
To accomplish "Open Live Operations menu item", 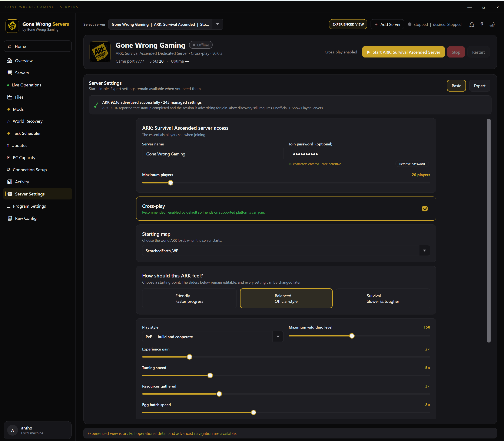I will coord(38,85).
